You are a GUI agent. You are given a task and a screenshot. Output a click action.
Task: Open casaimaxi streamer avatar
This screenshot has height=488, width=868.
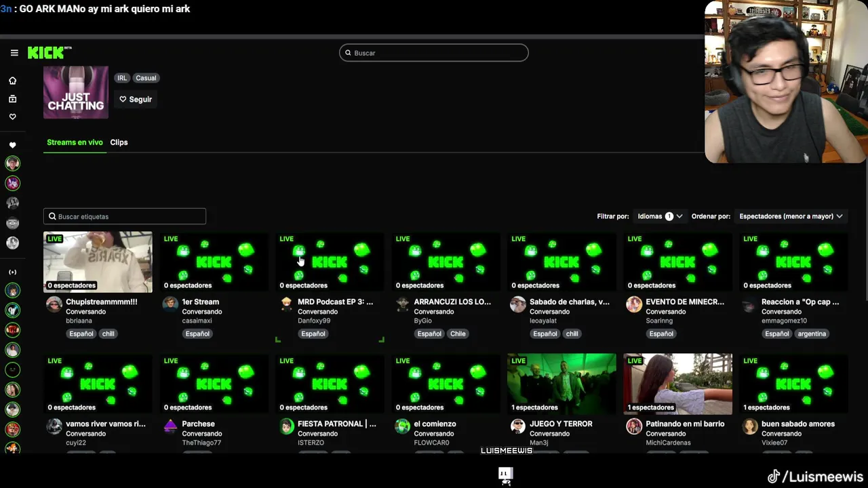tap(170, 304)
